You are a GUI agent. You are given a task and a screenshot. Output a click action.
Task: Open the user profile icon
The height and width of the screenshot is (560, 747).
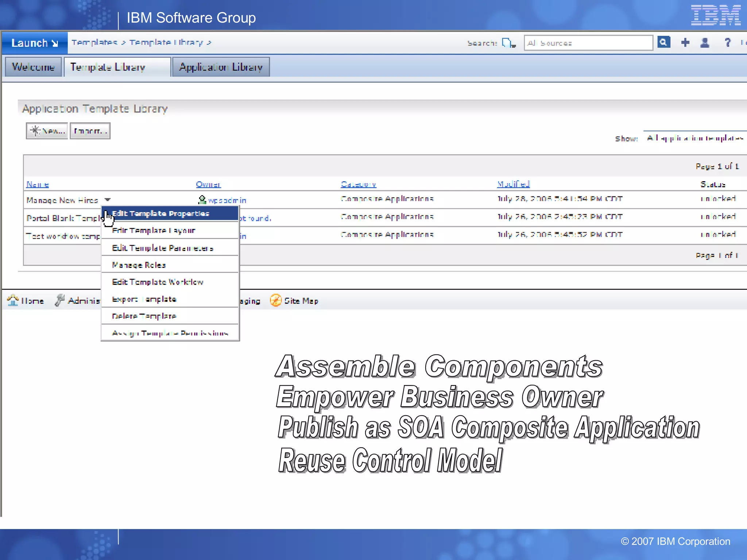[x=705, y=43]
